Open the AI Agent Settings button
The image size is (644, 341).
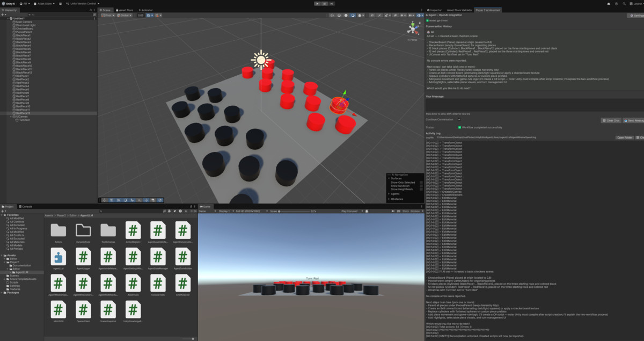(635, 16)
